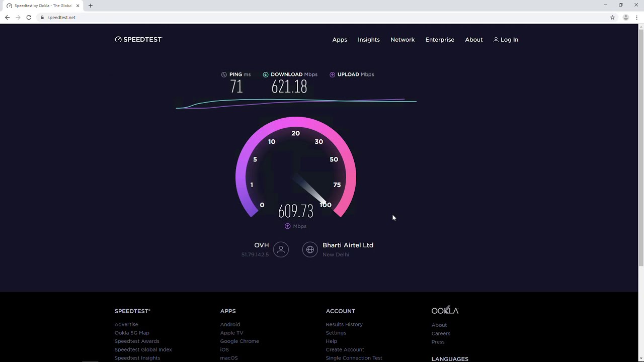
Task: Click the upload arrow icon beside UPLOAD
Action: (332, 74)
